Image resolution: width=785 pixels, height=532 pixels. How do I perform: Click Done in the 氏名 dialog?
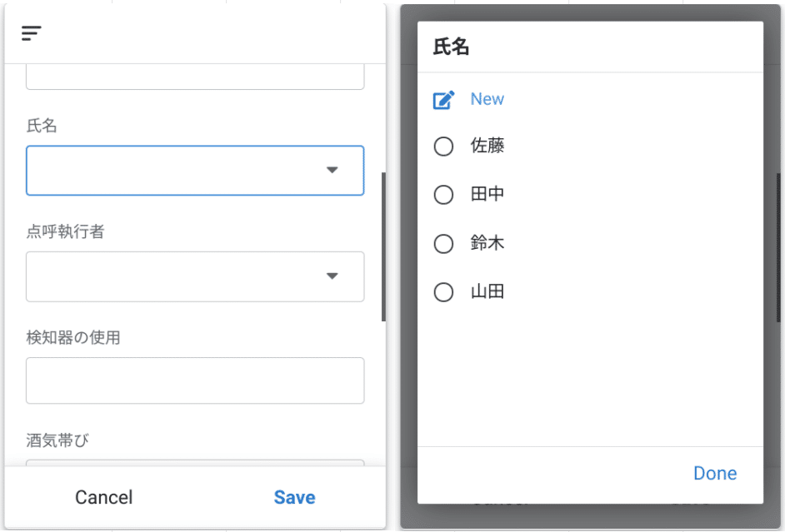pyautogui.click(x=715, y=474)
